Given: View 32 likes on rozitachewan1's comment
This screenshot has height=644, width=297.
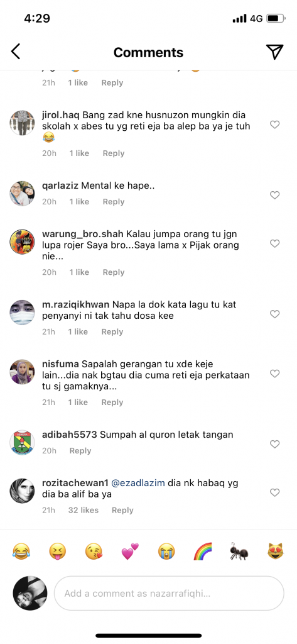Looking at the screenshot, I should (84, 510).
